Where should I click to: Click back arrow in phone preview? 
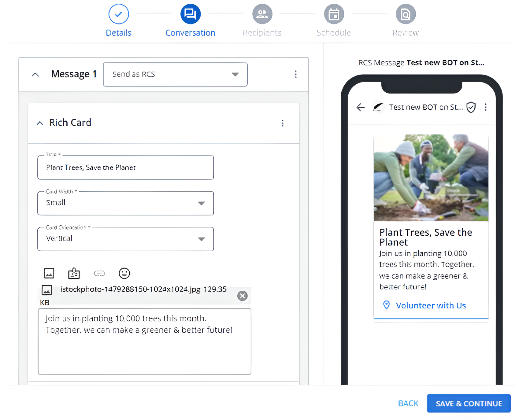pyautogui.click(x=361, y=107)
